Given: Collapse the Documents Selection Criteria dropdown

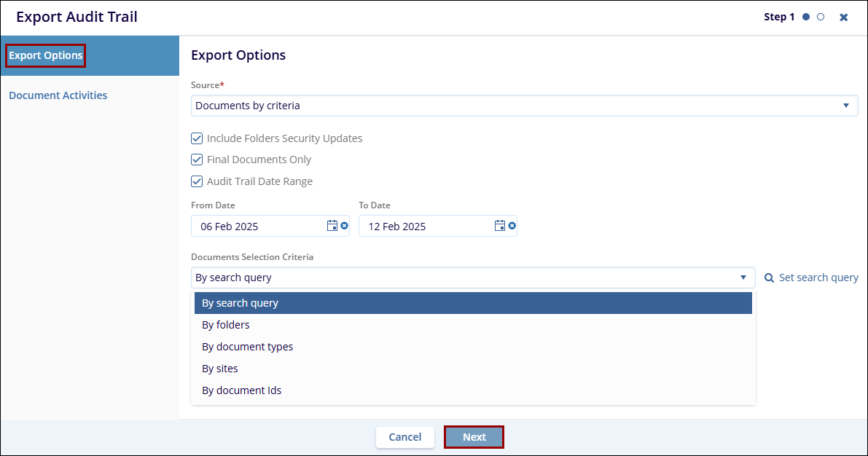Looking at the screenshot, I should click(743, 278).
